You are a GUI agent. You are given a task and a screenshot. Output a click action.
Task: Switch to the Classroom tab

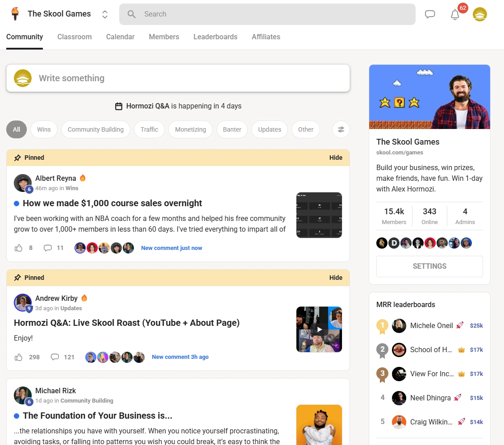(75, 37)
